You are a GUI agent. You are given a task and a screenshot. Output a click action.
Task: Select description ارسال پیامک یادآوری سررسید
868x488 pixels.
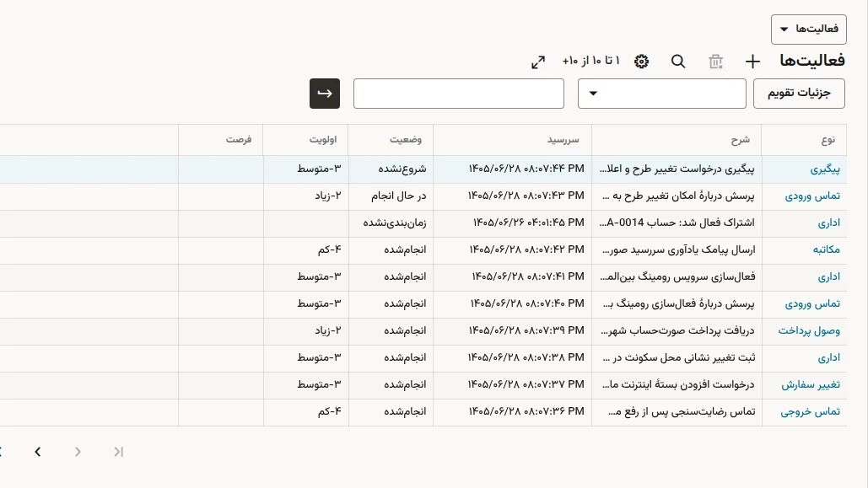coord(679,250)
